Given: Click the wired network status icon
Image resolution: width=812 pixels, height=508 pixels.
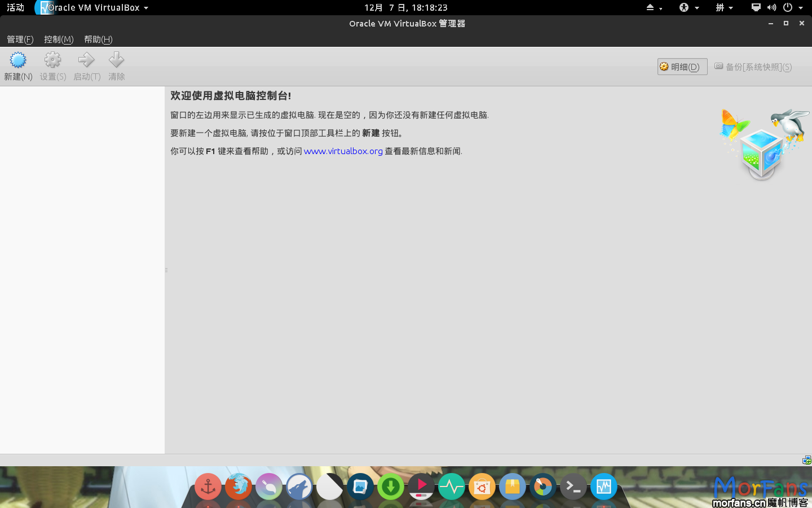Looking at the screenshot, I should [x=756, y=7].
